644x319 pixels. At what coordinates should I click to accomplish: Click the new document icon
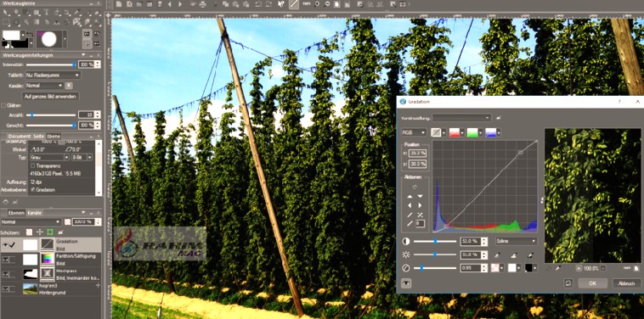pyautogui.click(x=119, y=4)
